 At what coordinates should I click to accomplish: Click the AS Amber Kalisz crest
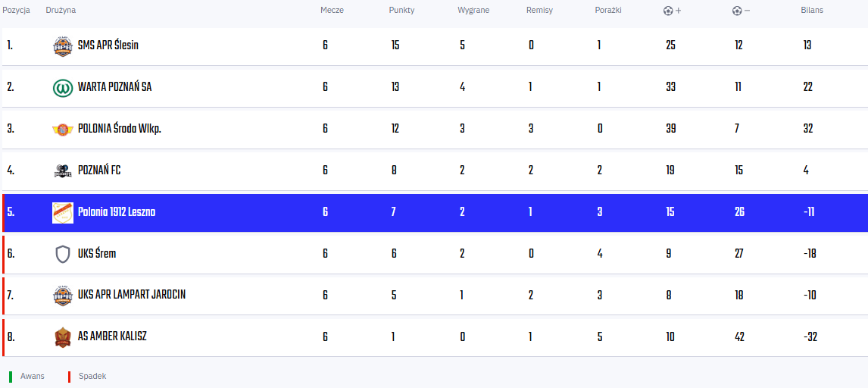(x=63, y=337)
